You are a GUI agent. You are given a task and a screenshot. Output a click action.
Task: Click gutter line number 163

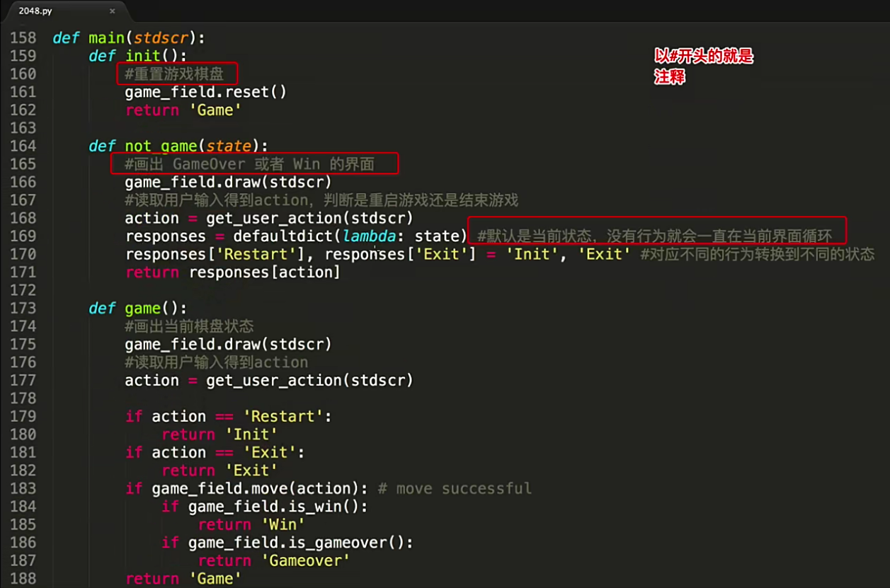point(23,128)
